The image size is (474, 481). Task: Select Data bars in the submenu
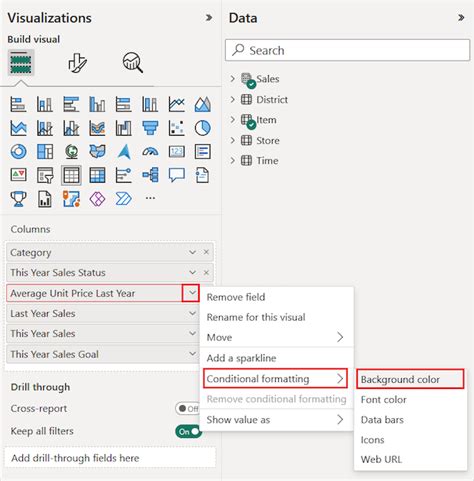pyautogui.click(x=382, y=420)
